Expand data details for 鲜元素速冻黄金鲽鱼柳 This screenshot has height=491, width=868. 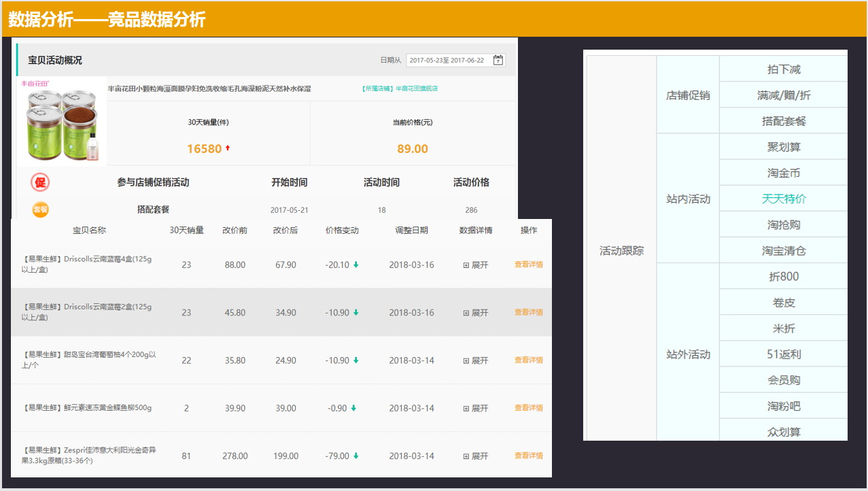tap(476, 408)
